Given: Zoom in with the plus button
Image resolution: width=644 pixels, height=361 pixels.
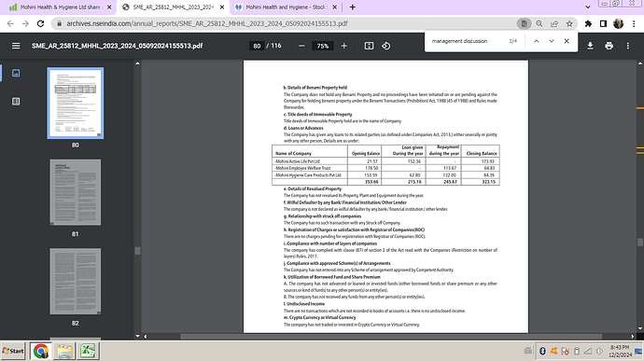Looking at the screenshot, I should pyautogui.click(x=344, y=46).
